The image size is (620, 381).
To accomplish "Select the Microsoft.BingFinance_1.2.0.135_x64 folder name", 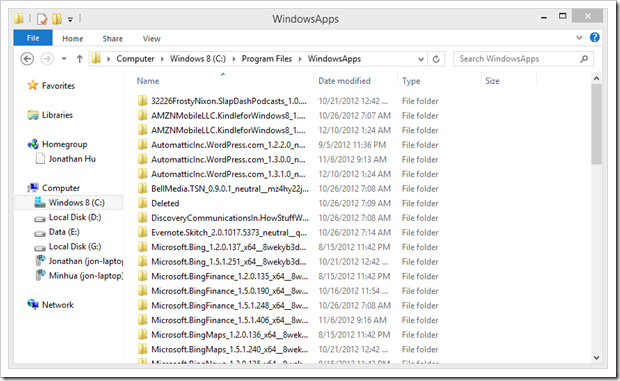I will coord(229,276).
